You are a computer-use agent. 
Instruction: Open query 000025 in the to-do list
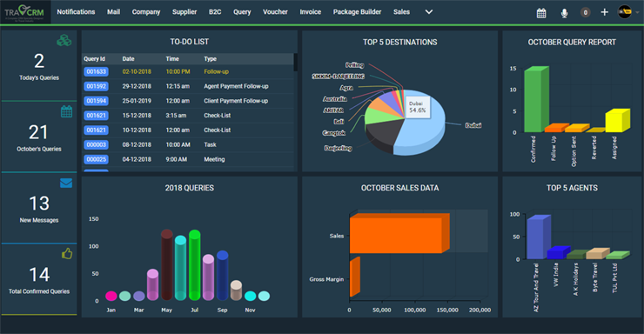coord(96,159)
